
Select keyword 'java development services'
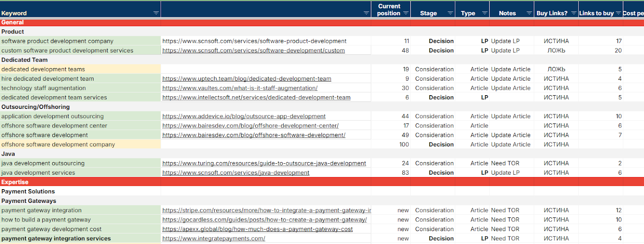[38, 173]
